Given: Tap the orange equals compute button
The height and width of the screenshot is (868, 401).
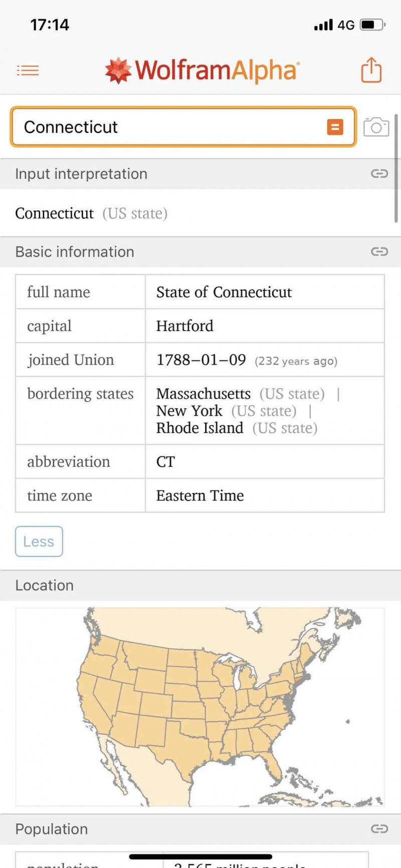Looking at the screenshot, I should click(x=335, y=127).
